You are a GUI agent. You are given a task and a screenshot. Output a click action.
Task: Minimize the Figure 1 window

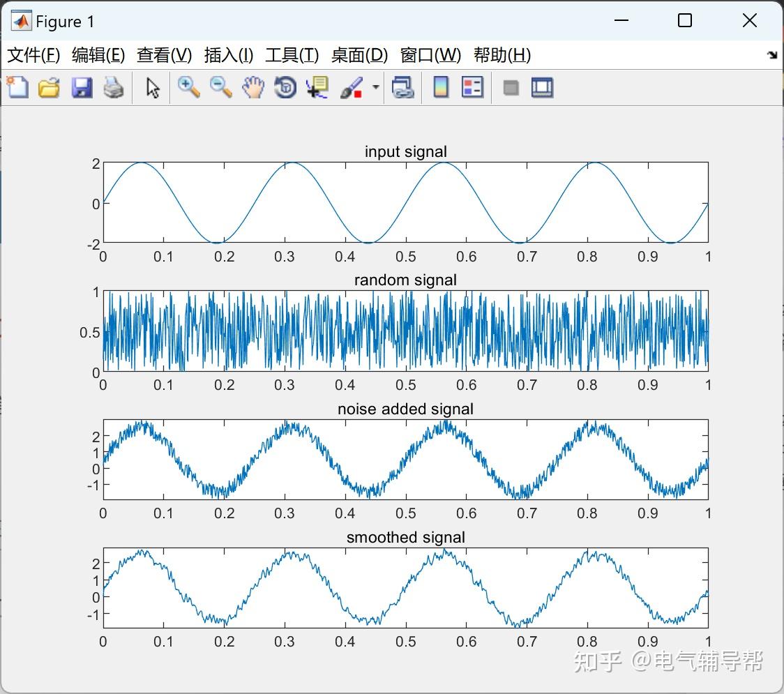621,20
